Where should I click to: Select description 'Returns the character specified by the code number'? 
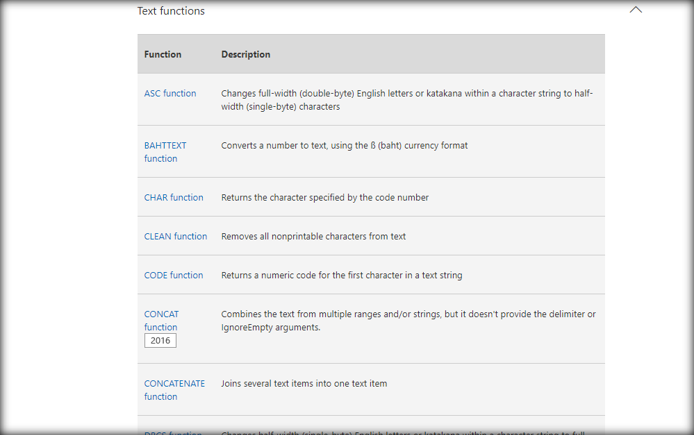[x=325, y=197]
